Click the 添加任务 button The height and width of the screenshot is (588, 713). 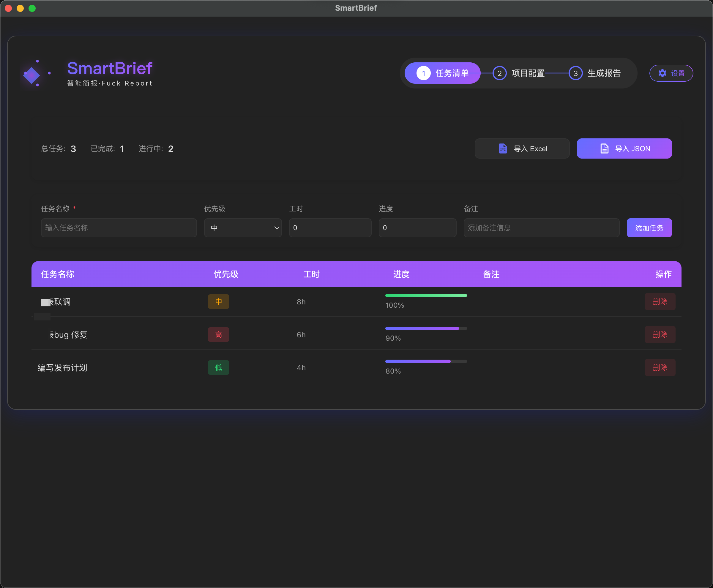pyautogui.click(x=649, y=227)
